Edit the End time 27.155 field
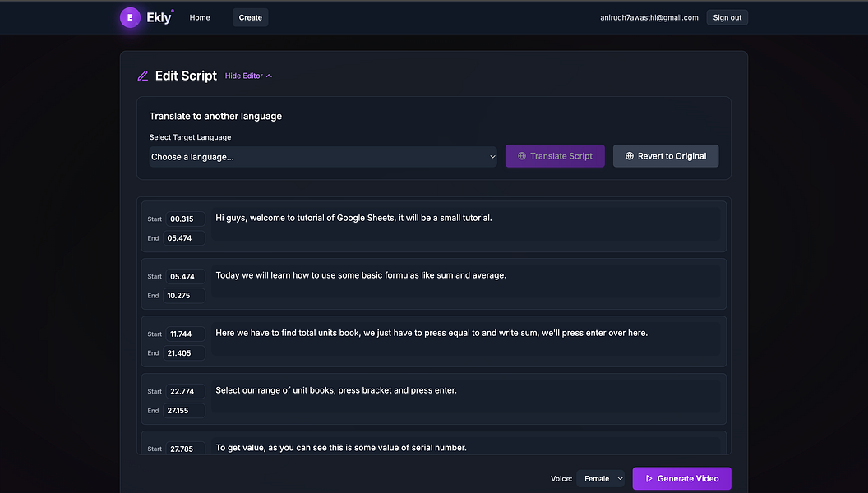 [184, 411]
